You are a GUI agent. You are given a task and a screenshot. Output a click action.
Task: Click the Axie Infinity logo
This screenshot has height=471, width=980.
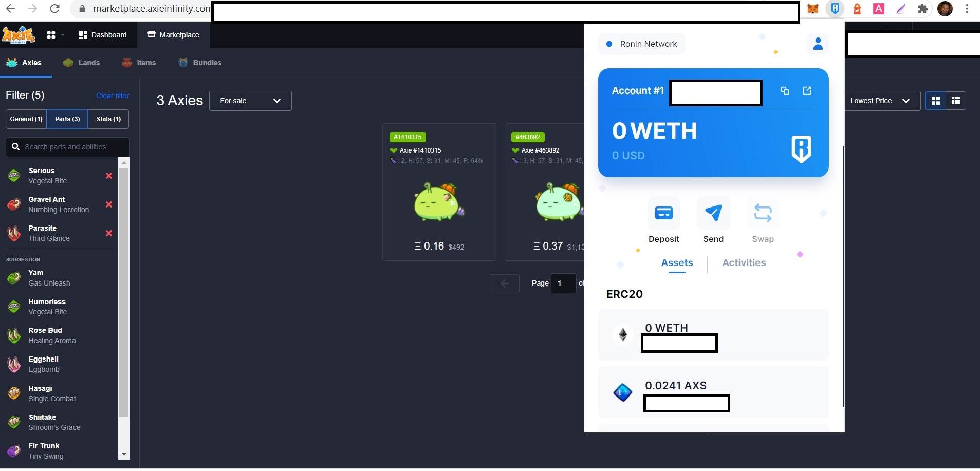19,35
